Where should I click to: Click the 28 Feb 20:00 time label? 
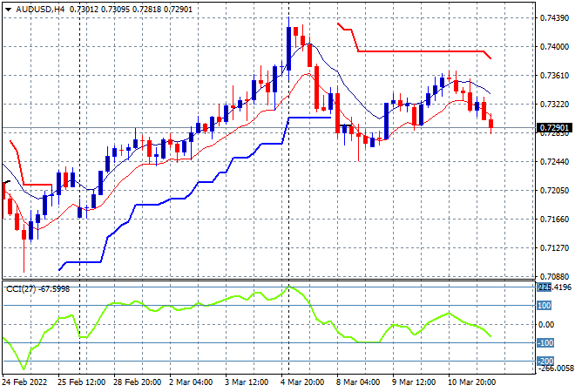(137, 382)
